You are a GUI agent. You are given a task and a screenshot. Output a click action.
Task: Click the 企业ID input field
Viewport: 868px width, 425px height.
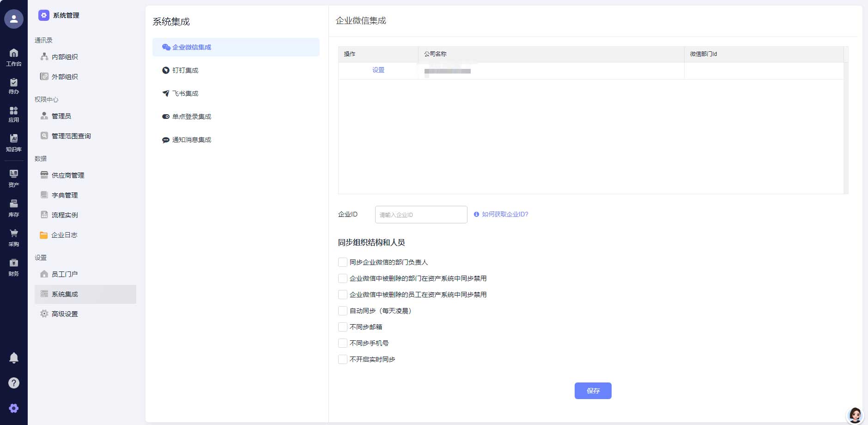tap(421, 214)
